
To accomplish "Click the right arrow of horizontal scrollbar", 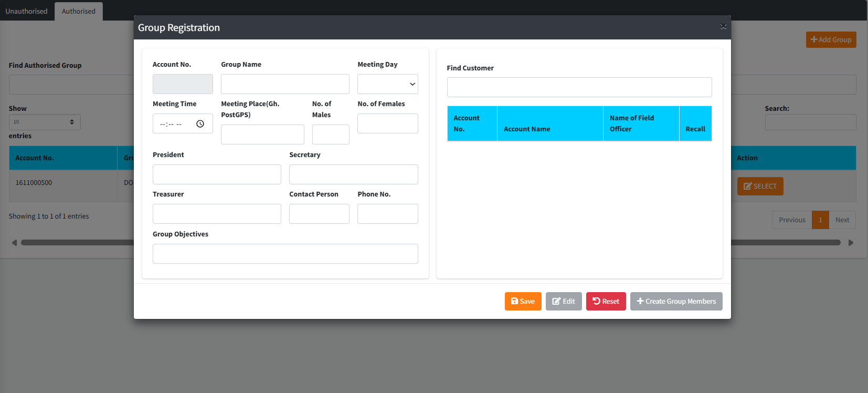I will (x=851, y=243).
